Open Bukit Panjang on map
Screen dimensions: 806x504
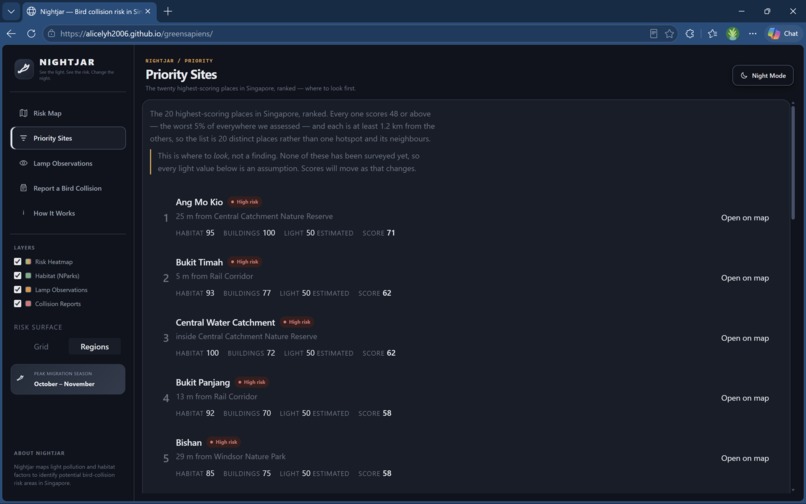[x=745, y=398]
